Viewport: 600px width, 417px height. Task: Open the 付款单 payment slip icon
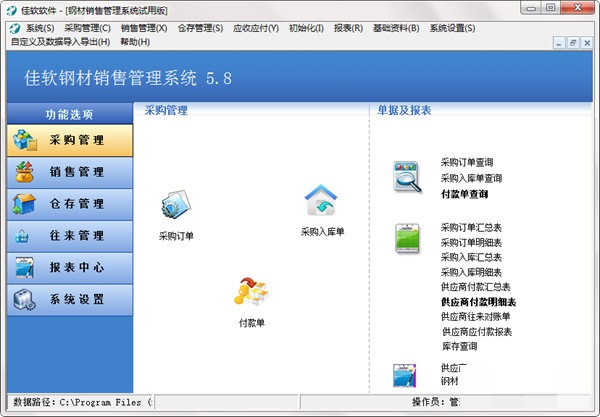coord(251,292)
